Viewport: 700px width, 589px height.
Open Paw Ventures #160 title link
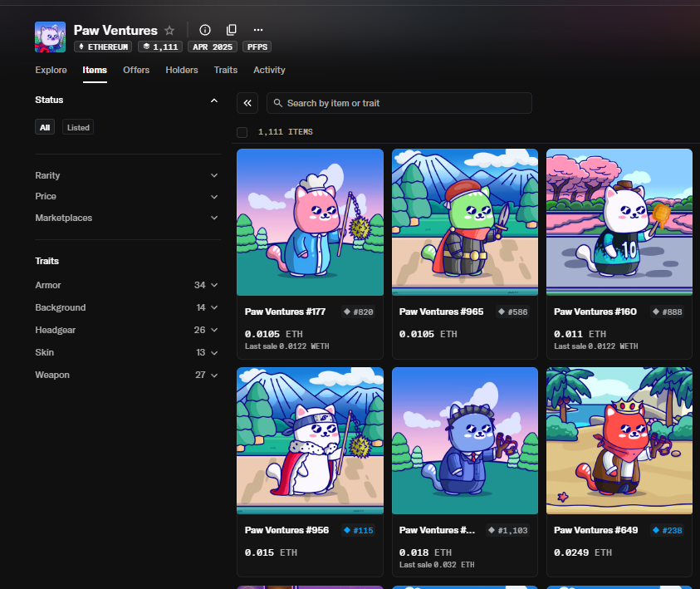(x=595, y=312)
